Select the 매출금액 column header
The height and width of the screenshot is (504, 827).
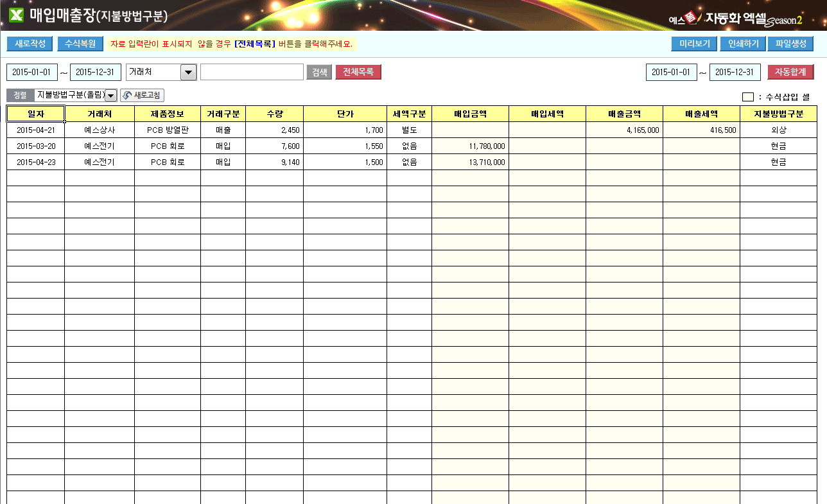(x=625, y=114)
